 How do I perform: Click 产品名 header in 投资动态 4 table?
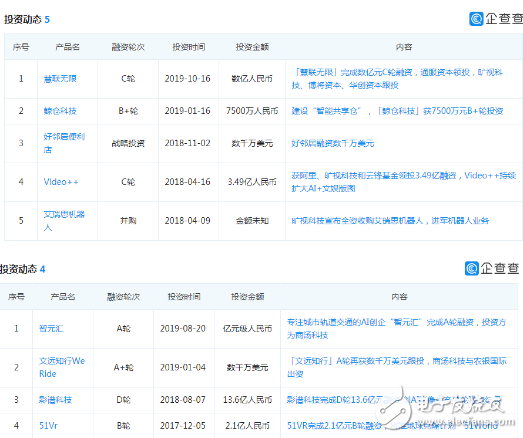(63, 297)
